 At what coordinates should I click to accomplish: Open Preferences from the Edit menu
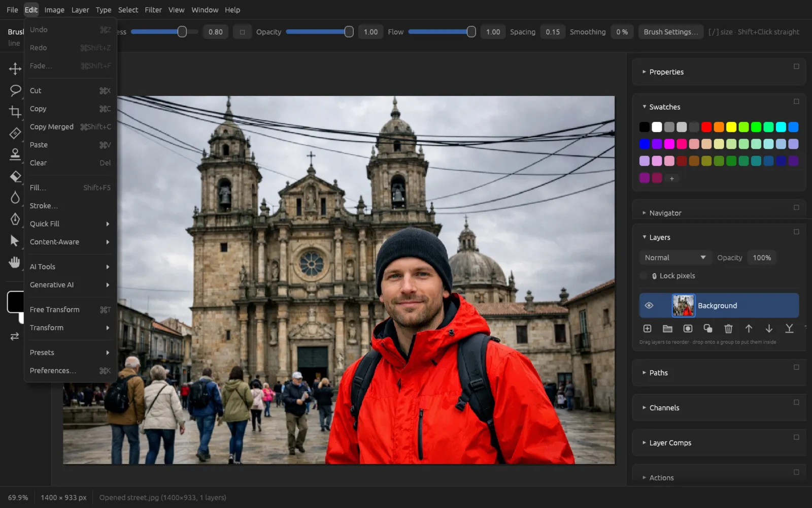tap(70, 371)
